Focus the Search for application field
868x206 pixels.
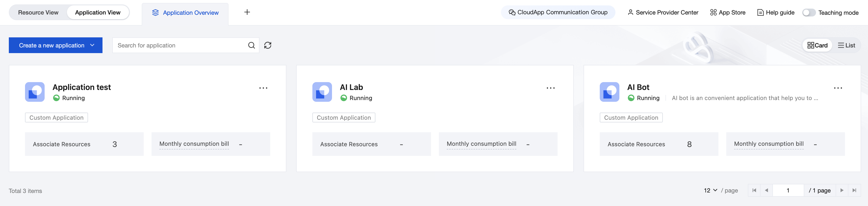[180, 45]
